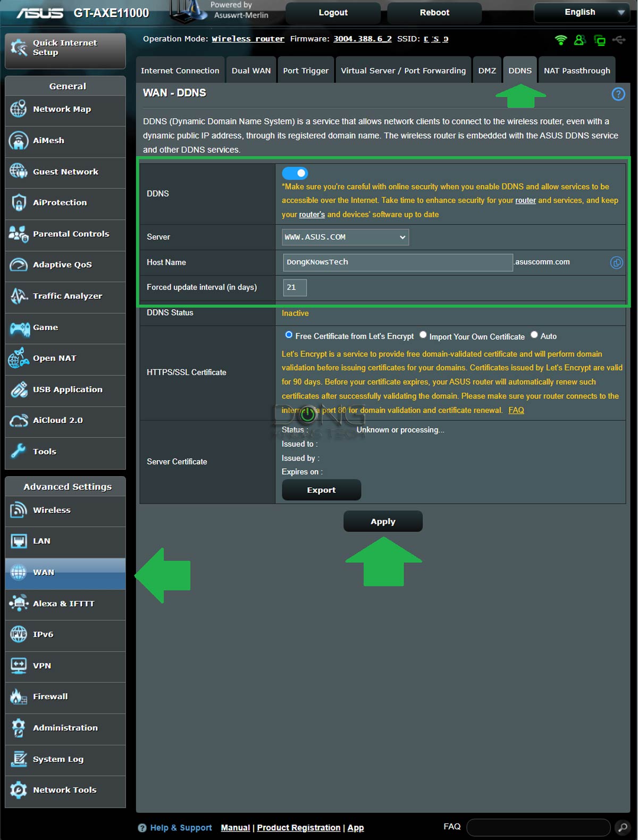Open the AiProtection shield icon
The height and width of the screenshot is (840, 638).
(x=19, y=203)
